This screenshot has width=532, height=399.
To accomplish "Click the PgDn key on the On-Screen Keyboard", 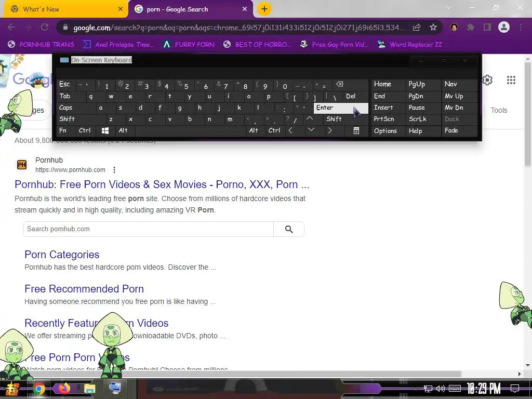I will [x=423, y=96].
